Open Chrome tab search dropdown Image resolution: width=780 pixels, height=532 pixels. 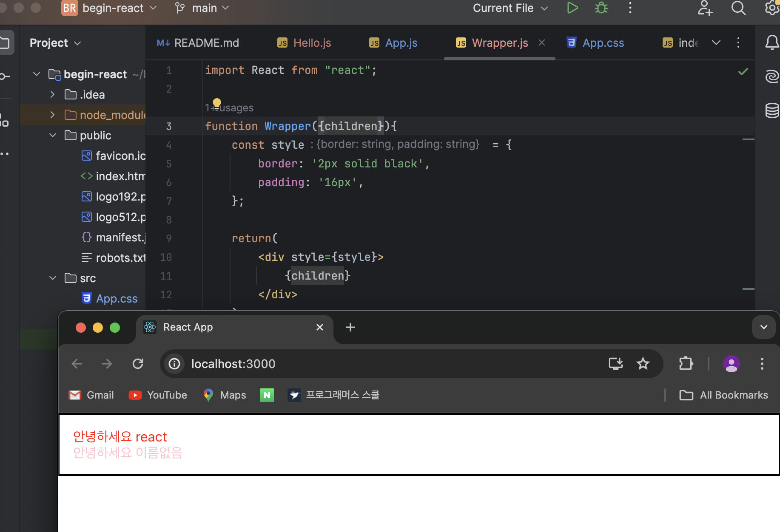point(764,327)
